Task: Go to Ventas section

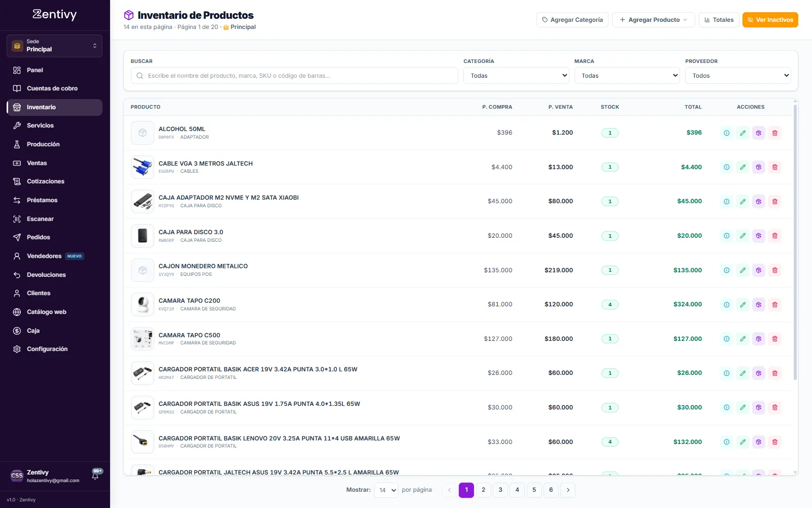Action: (54, 163)
